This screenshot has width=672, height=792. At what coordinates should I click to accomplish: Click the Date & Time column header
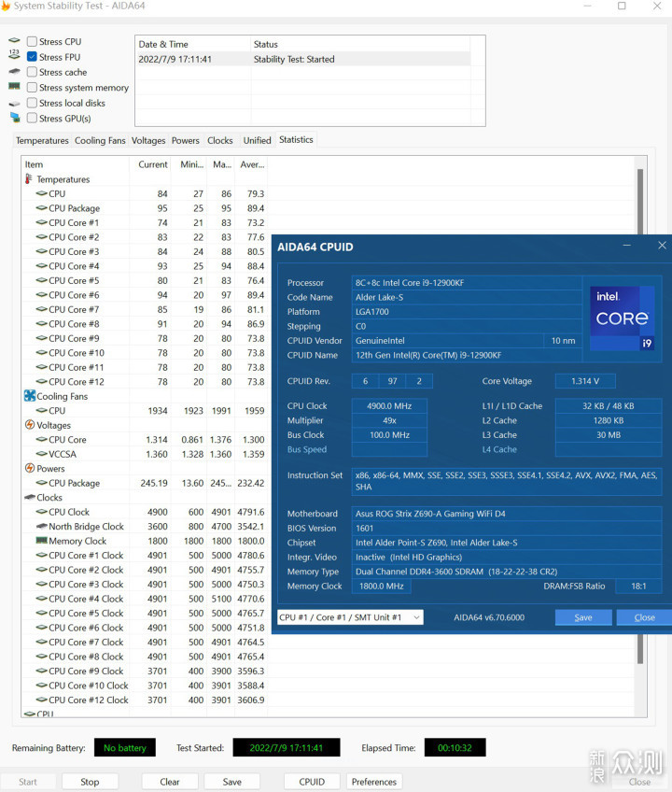pyautogui.click(x=193, y=44)
